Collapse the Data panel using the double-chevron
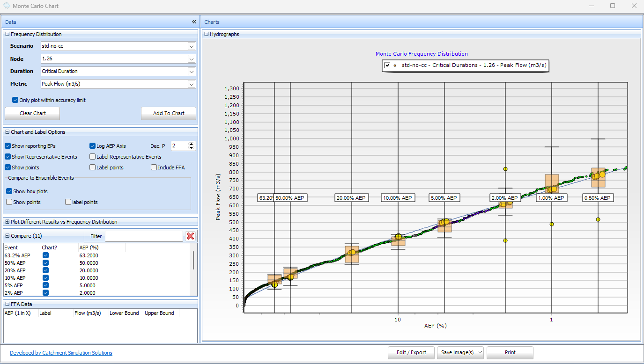 [194, 22]
